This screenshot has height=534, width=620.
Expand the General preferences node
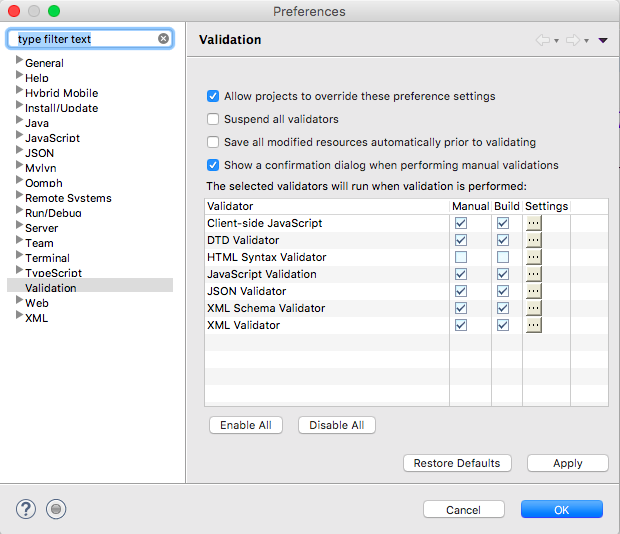tap(19, 62)
